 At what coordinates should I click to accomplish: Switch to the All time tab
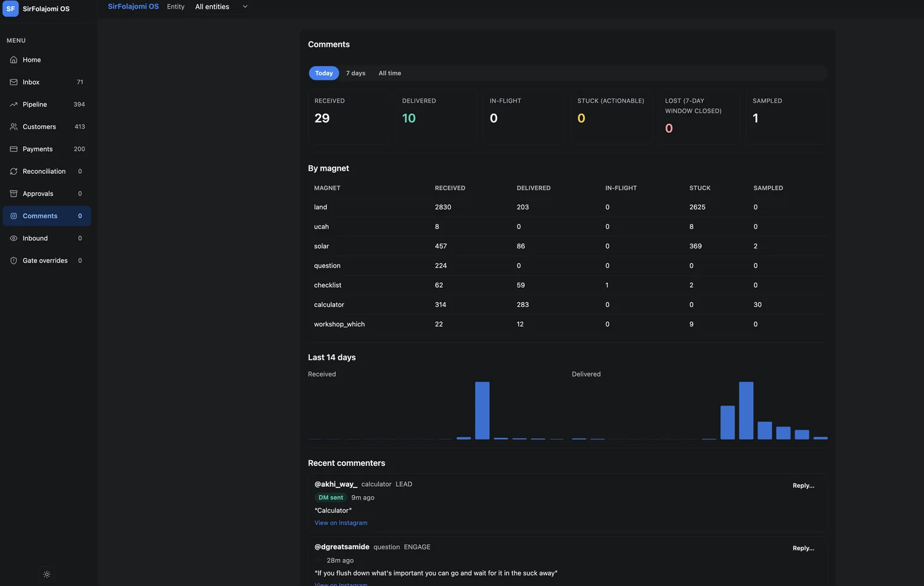[x=390, y=73]
